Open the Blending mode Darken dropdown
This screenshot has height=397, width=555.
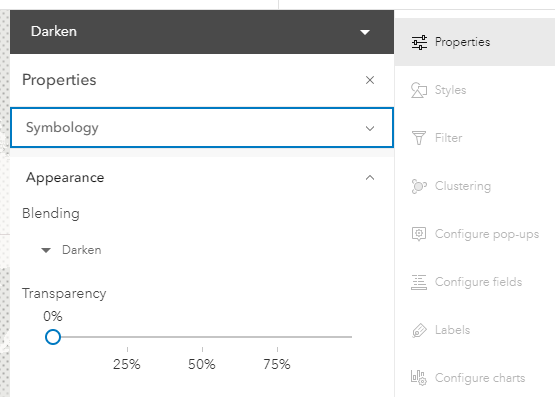[71, 250]
